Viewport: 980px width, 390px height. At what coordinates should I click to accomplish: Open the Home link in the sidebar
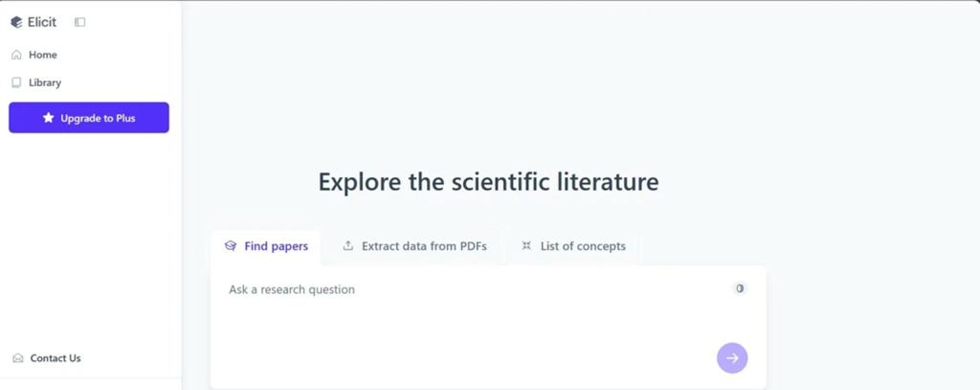click(42, 55)
